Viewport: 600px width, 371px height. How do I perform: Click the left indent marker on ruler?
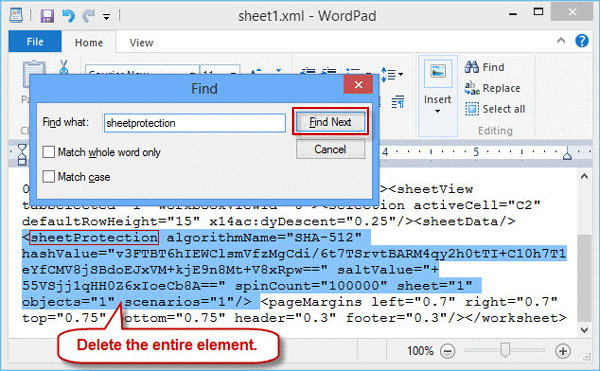click(x=22, y=154)
